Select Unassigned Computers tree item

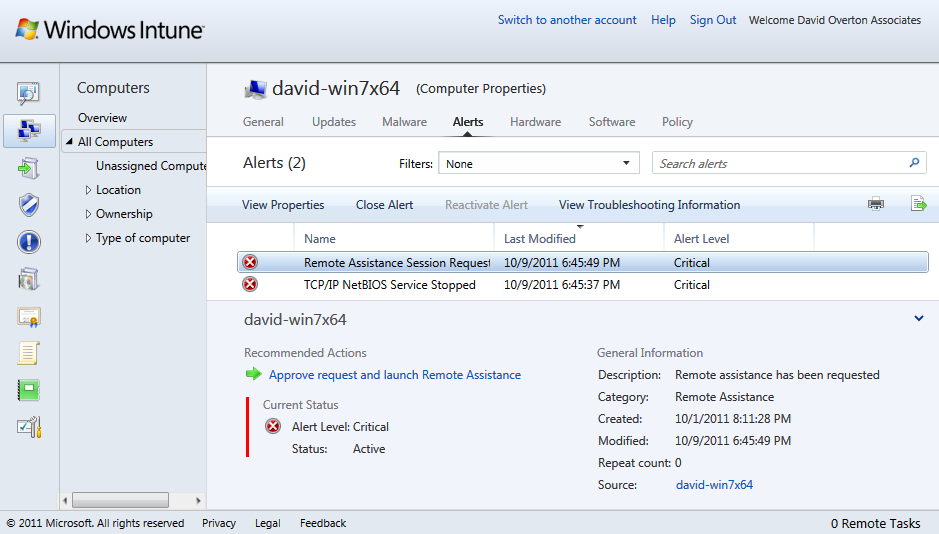click(x=151, y=166)
